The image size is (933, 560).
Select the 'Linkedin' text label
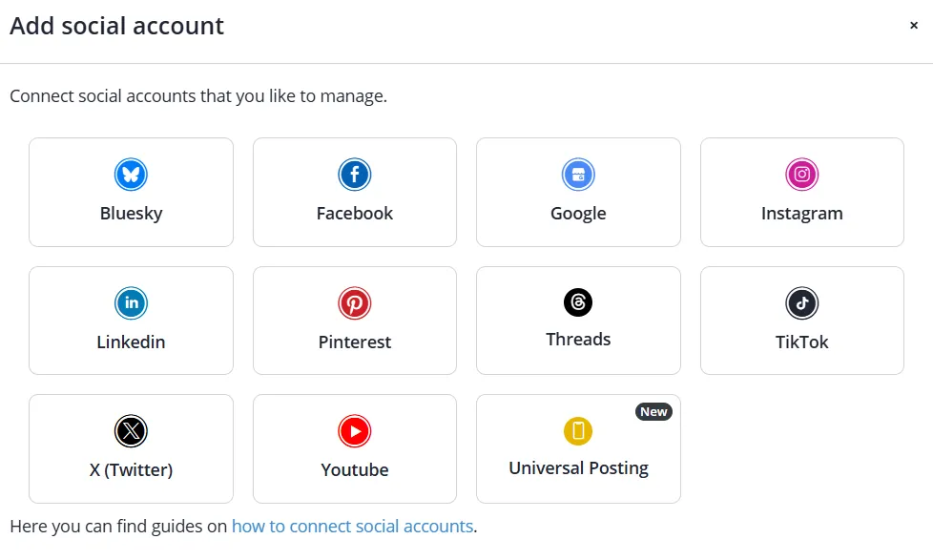click(x=131, y=342)
